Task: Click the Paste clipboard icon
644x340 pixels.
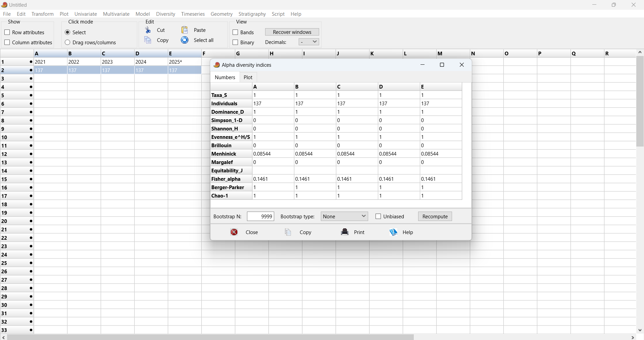Action: click(x=185, y=30)
